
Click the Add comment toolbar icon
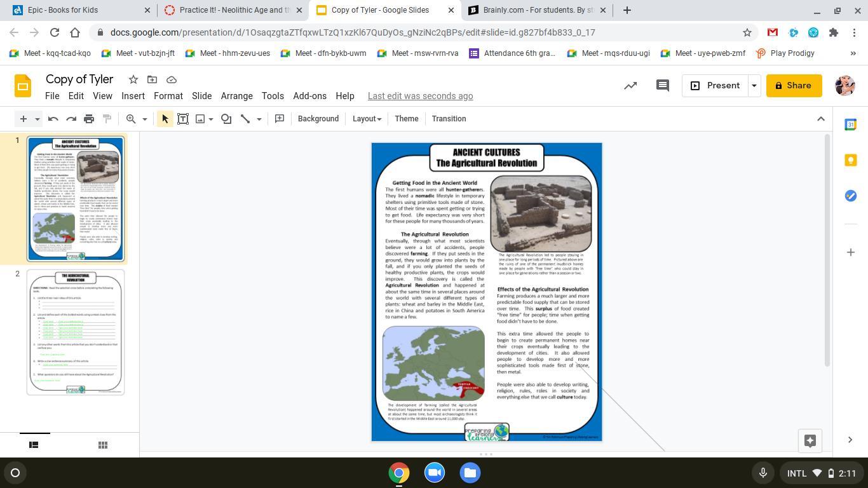click(x=280, y=119)
